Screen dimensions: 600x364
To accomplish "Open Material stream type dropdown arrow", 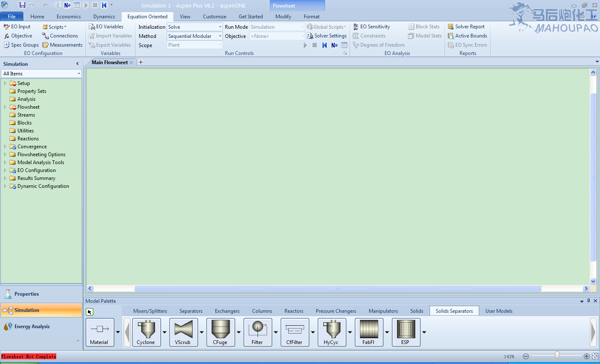I will coord(118,332).
